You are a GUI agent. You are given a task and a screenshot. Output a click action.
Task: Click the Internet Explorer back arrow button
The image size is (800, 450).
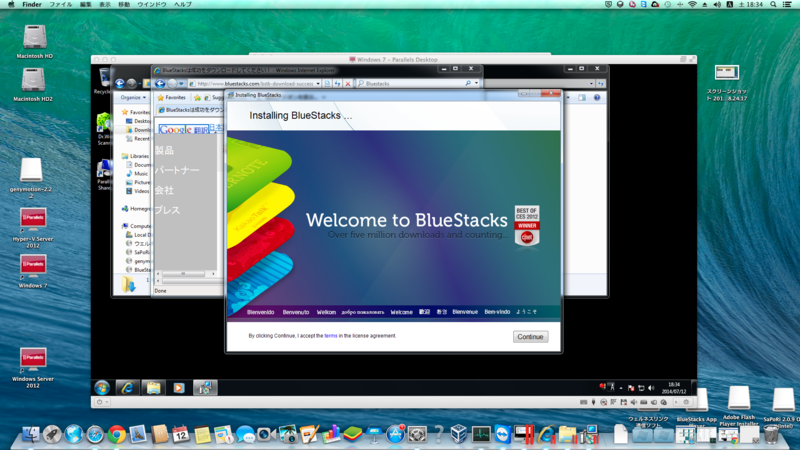160,84
